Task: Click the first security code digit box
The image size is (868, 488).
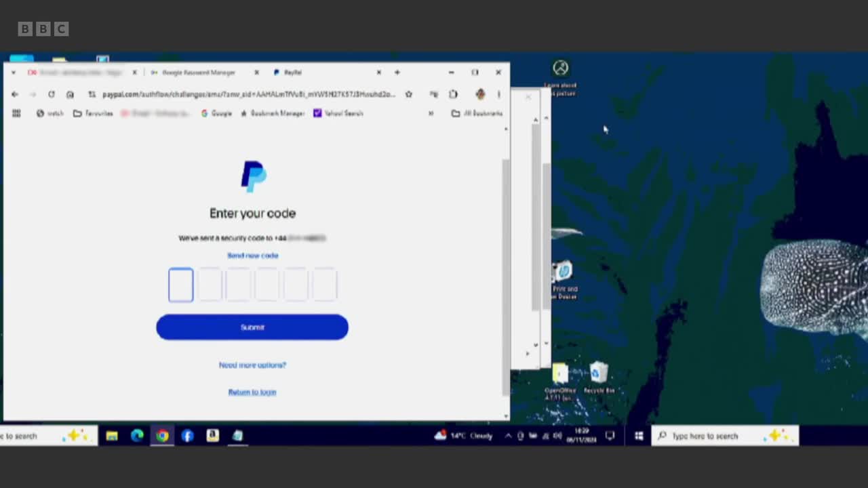Action: (181, 285)
